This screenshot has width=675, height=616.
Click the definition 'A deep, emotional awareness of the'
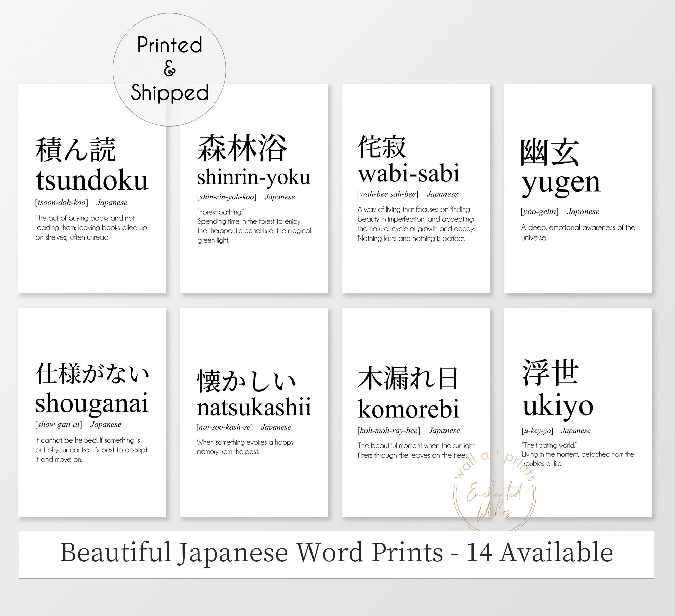[x=578, y=228]
